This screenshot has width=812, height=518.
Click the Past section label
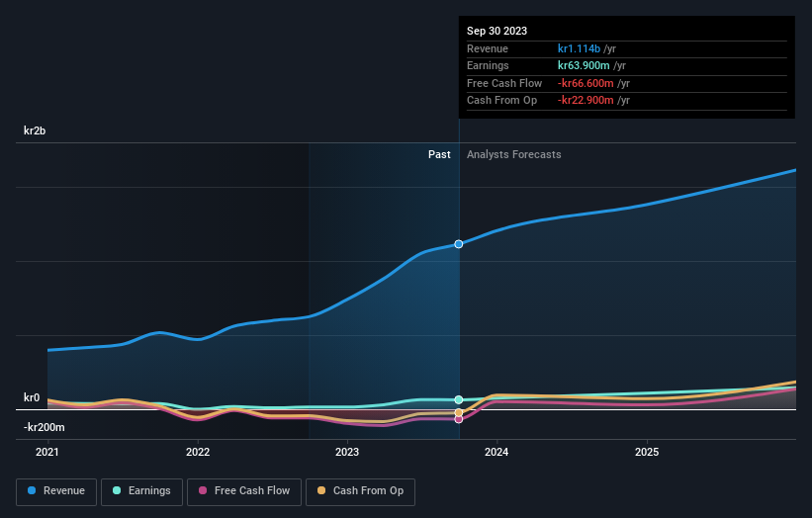[x=439, y=154]
